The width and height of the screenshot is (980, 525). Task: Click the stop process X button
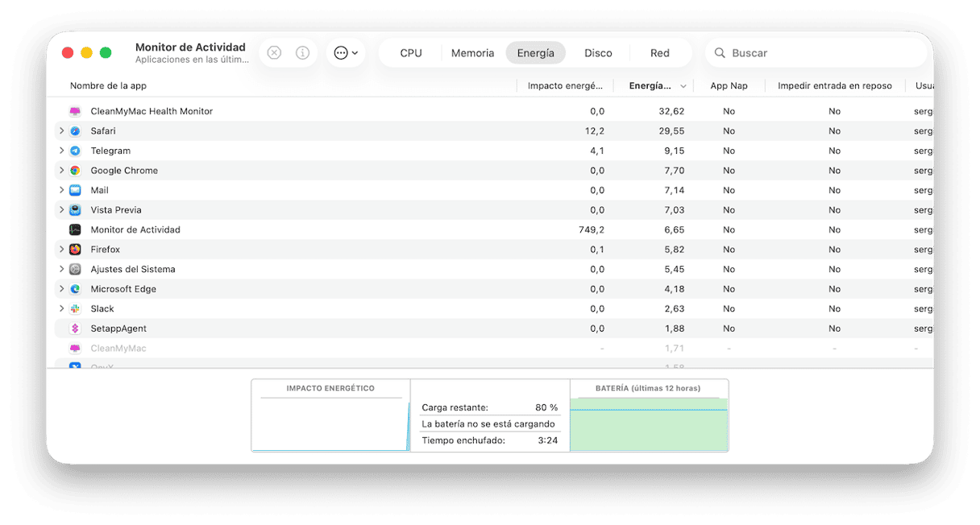[274, 52]
